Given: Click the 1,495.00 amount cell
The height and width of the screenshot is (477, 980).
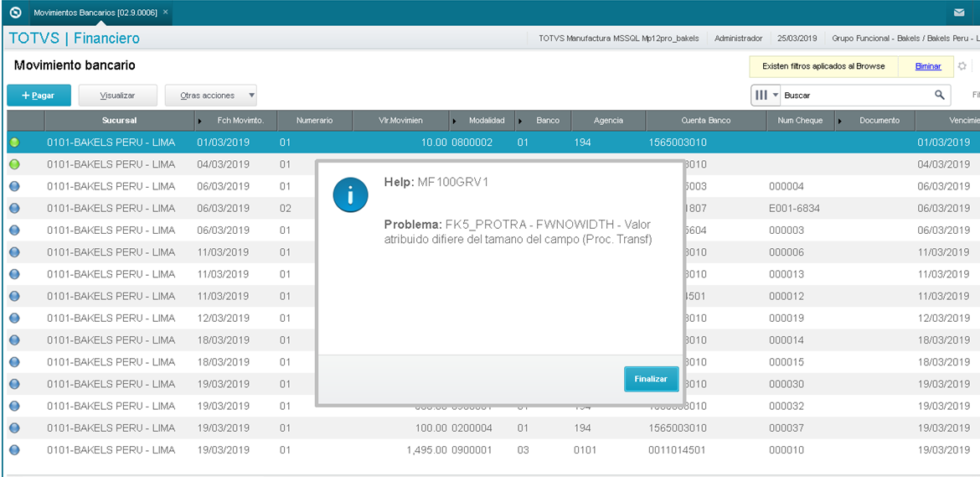Looking at the screenshot, I should [426, 450].
